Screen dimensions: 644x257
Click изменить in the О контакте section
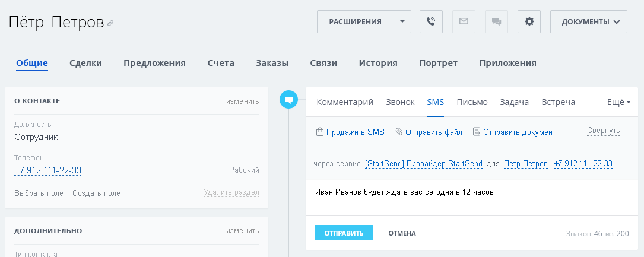tap(242, 101)
